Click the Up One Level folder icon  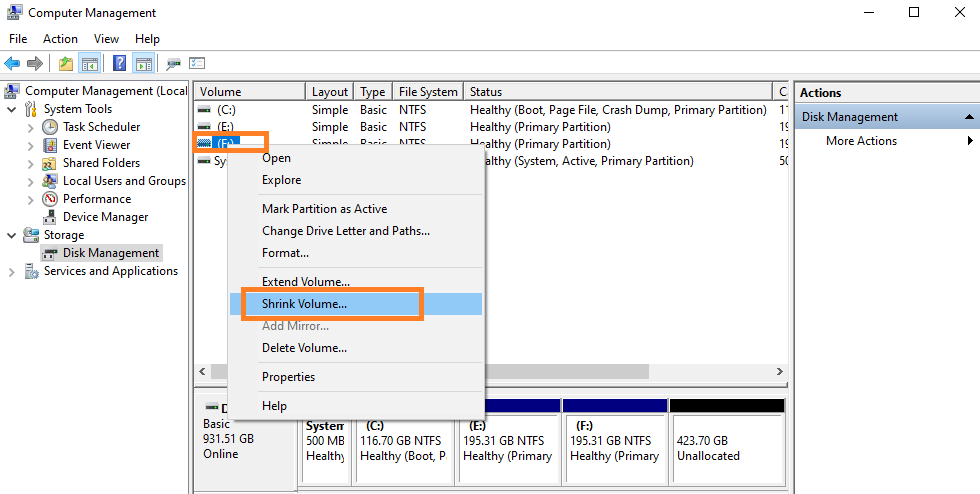pos(66,63)
